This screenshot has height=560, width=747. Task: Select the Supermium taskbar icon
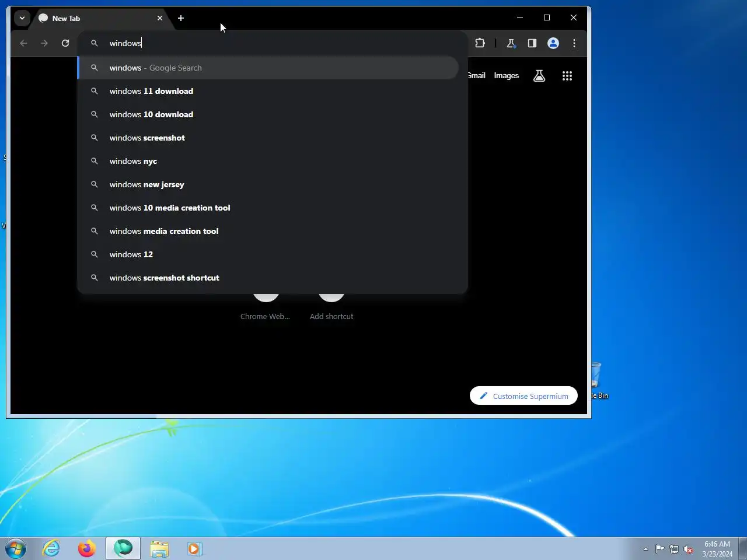point(123,548)
